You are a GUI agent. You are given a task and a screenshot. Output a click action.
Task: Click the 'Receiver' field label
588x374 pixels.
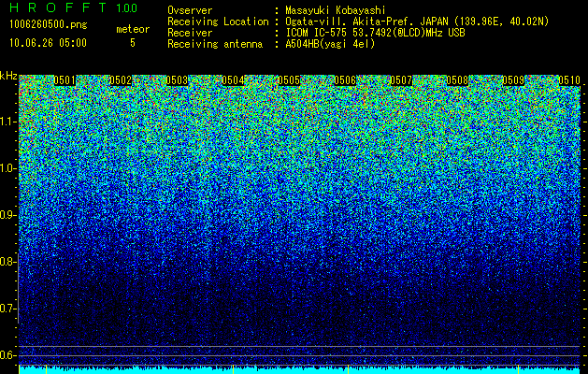(x=190, y=33)
